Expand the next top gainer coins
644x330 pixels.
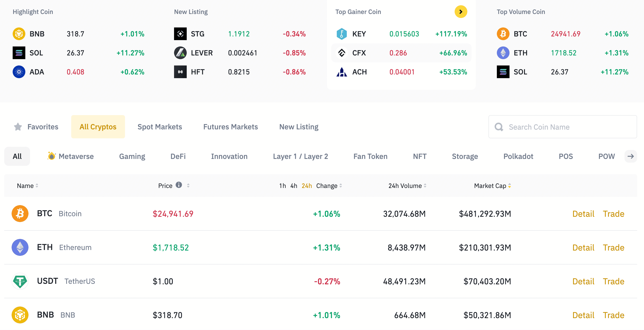coord(461,11)
